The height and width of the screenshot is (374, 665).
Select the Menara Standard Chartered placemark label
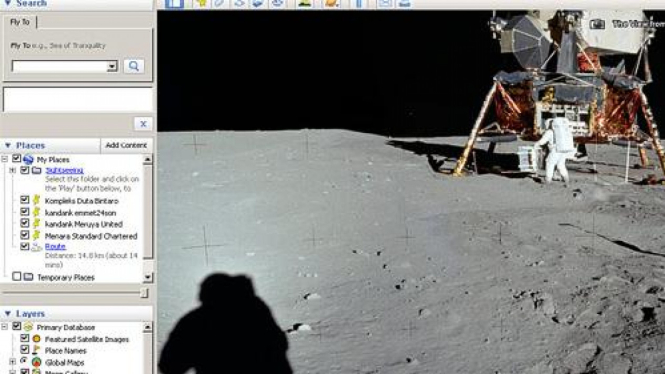(91, 236)
